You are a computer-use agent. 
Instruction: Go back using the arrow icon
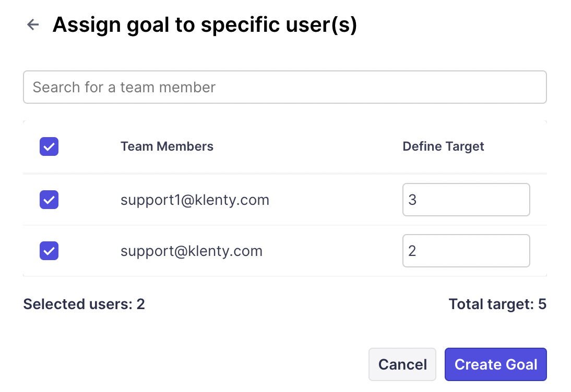pyautogui.click(x=33, y=24)
